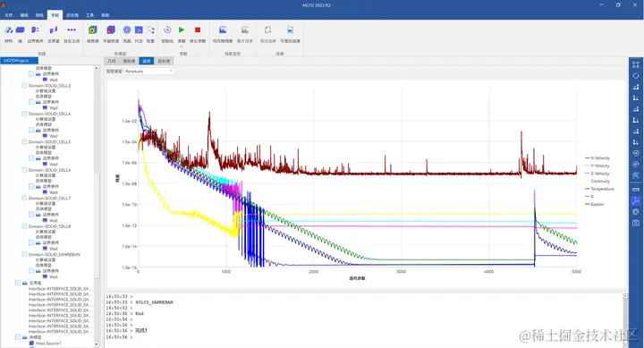Click counterclockwise reset-view icon in sidebar

tap(636, 153)
